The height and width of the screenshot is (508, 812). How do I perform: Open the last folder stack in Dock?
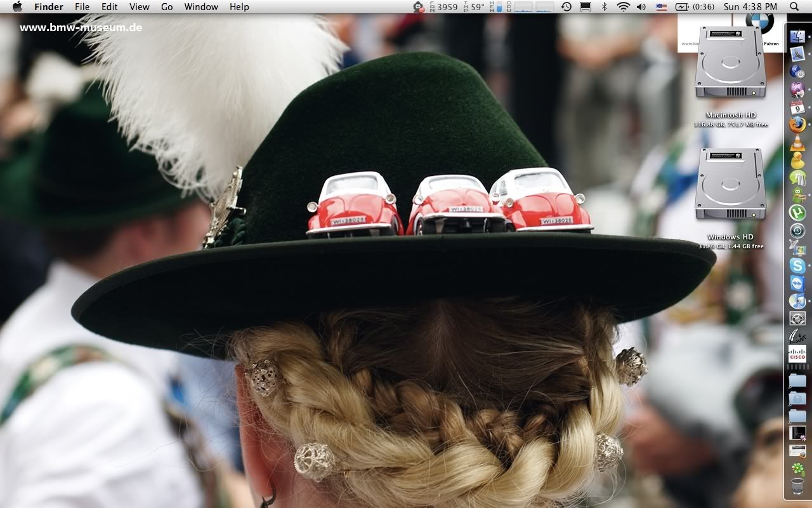797,416
